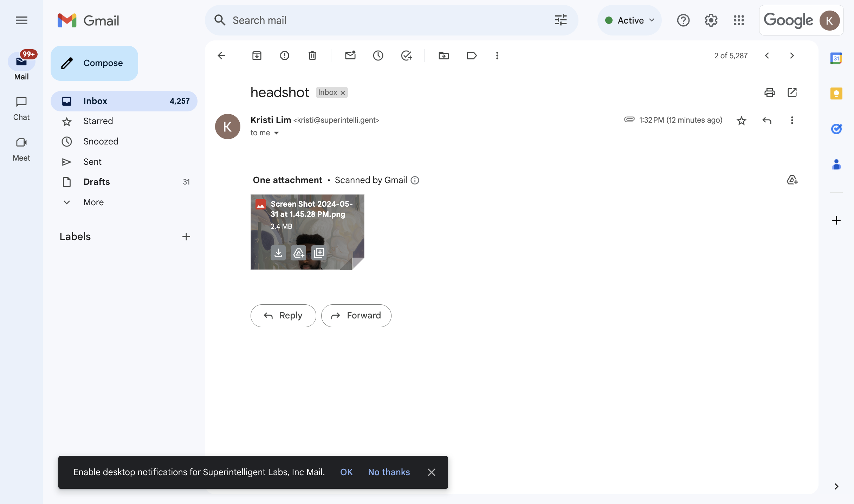Report the headshot email as spam
This screenshot has height=504, width=854.
(284, 56)
